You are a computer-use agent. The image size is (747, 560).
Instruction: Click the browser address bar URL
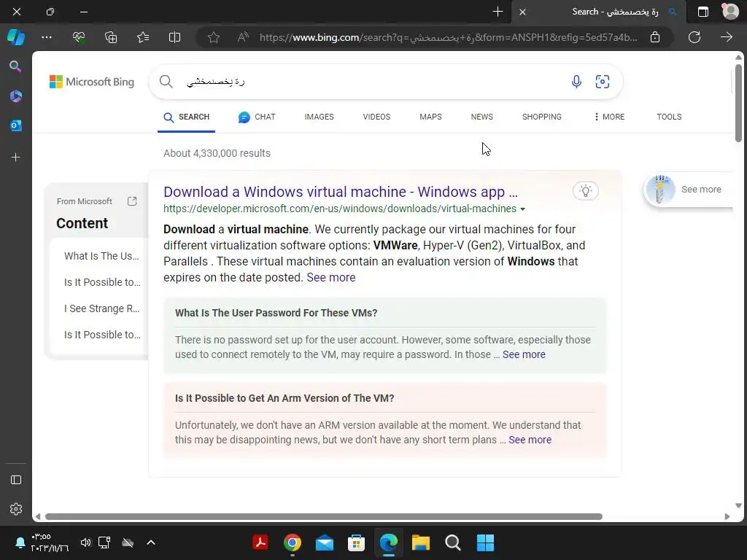tap(449, 37)
